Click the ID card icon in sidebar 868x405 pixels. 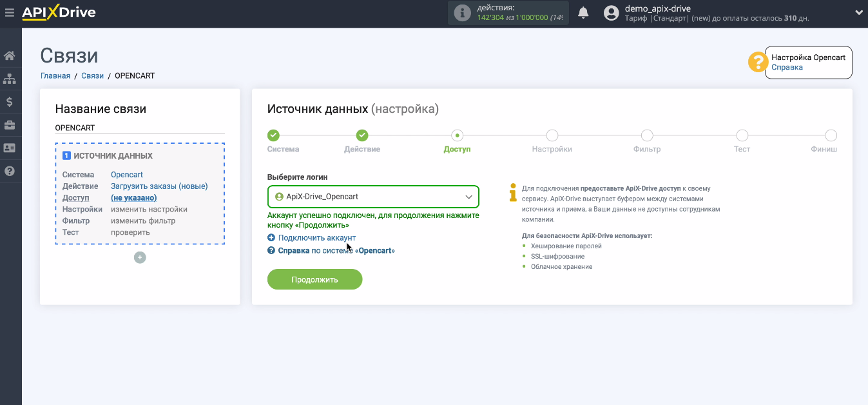[x=10, y=148]
